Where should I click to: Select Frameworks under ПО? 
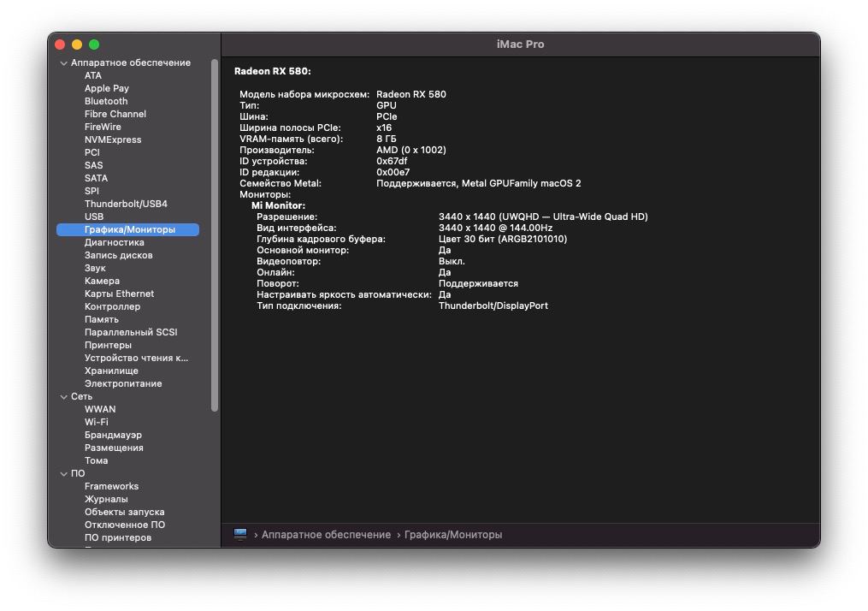(111, 486)
